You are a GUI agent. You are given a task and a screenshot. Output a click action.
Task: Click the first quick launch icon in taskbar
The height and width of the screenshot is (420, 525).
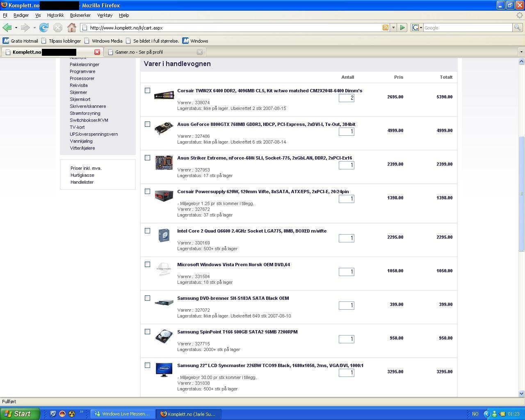coord(53,414)
